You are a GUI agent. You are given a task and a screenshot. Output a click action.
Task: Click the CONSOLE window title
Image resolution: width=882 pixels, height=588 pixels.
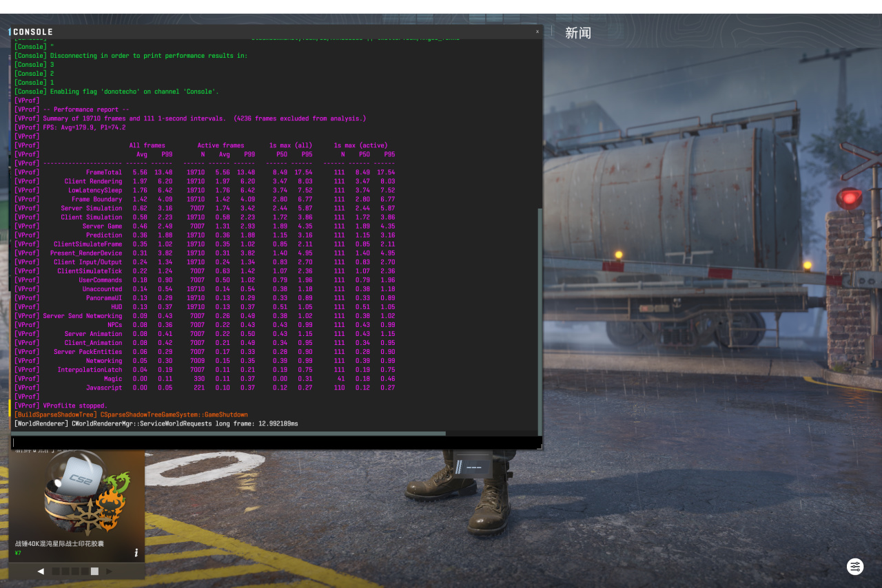pos(33,32)
